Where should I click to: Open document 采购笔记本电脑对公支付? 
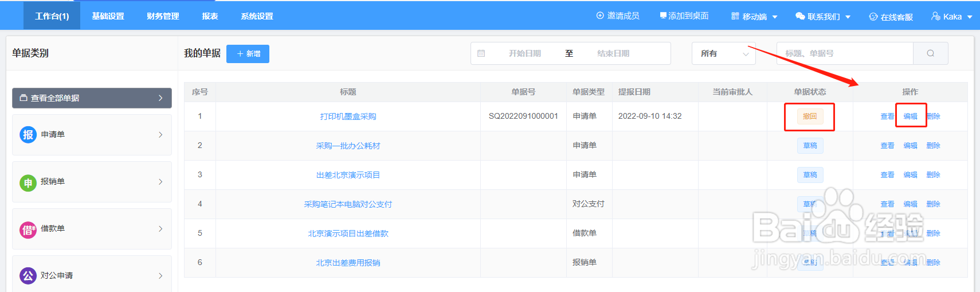pos(348,204)
